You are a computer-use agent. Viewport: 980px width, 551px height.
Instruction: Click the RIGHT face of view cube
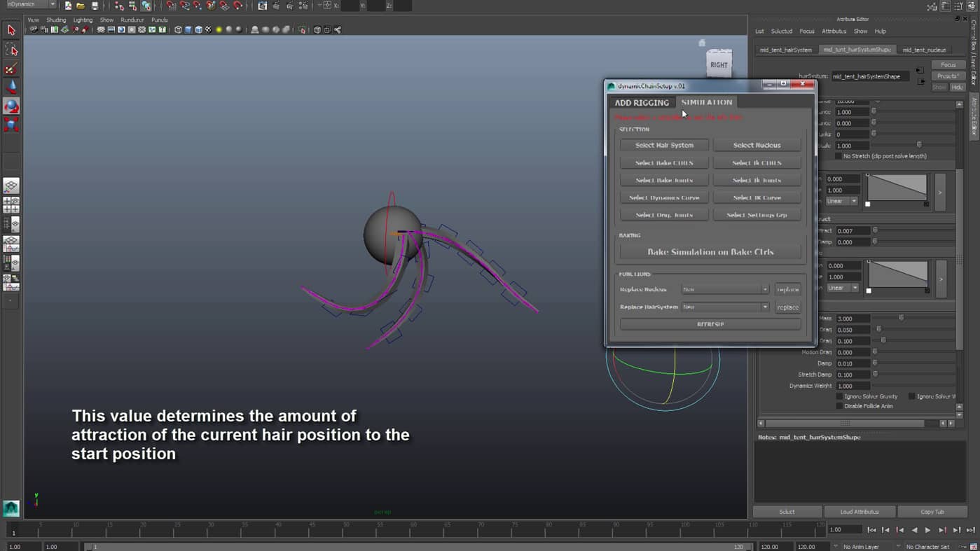(719, 65)
